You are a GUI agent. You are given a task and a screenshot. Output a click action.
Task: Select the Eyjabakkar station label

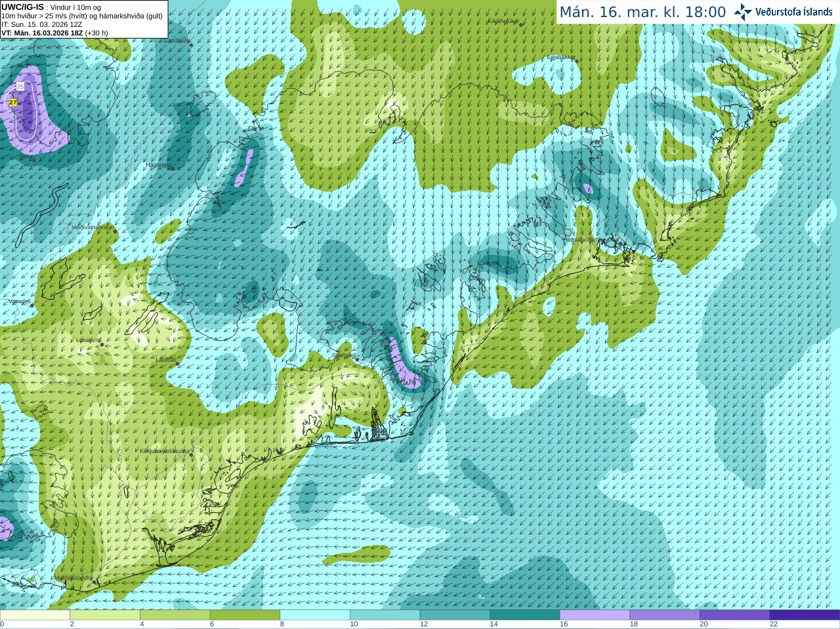coord(561,57)
